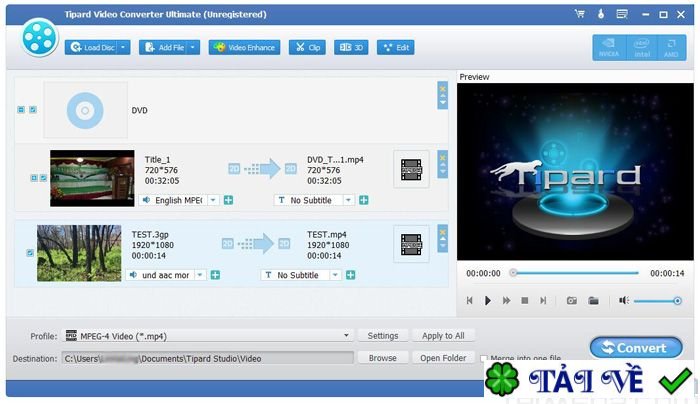Open subtitle dropdown for Title_1
The width and height of the screenshot is (700, 404).
(x=348, y=200)
